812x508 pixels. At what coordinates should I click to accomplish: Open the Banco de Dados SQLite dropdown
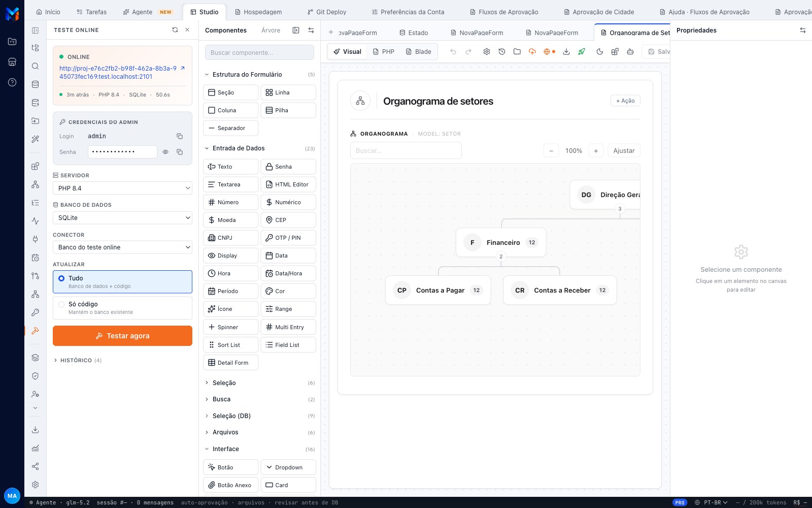pos(122,217)
